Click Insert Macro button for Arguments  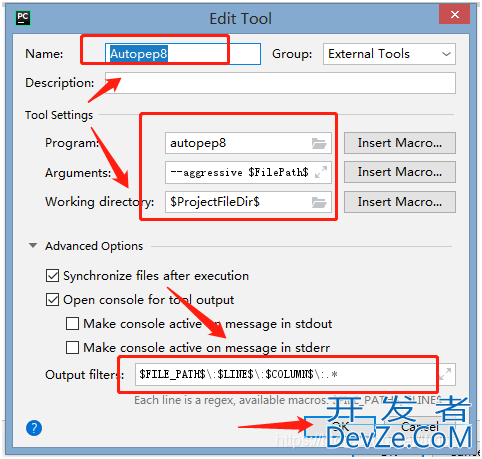tap(400, 172)
